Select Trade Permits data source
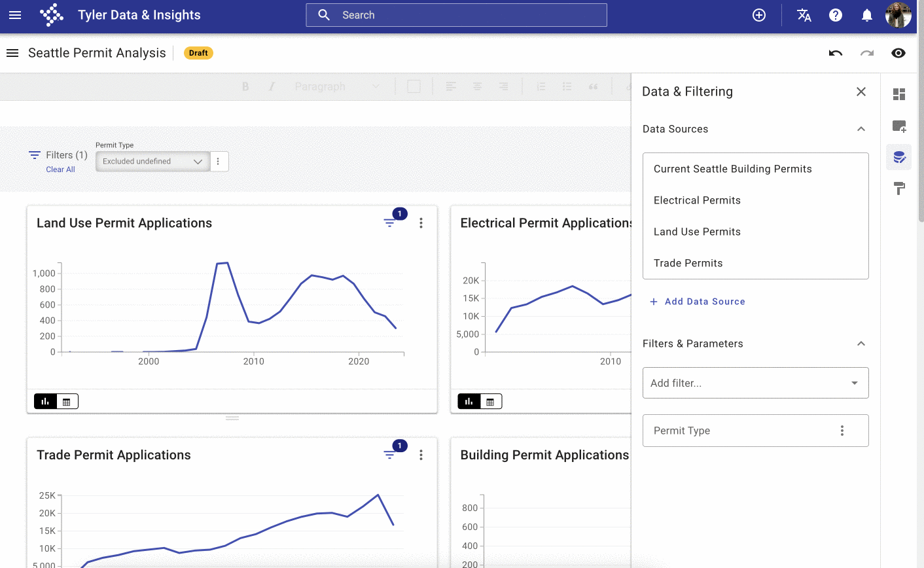 pyautogui.click(x=756, y=263)
